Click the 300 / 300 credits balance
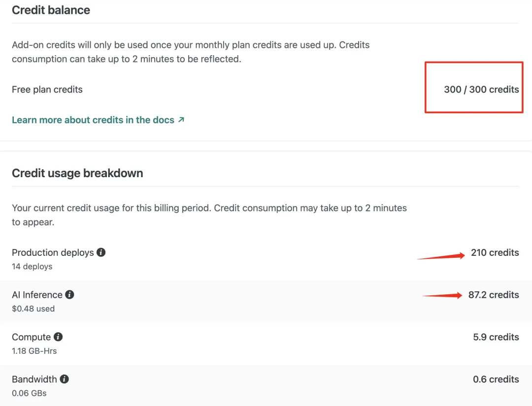 [x=481, y=90]
